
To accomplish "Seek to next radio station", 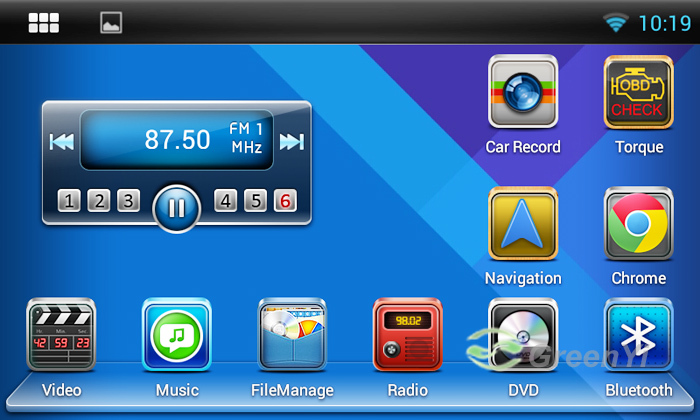I will pos(291,142).
